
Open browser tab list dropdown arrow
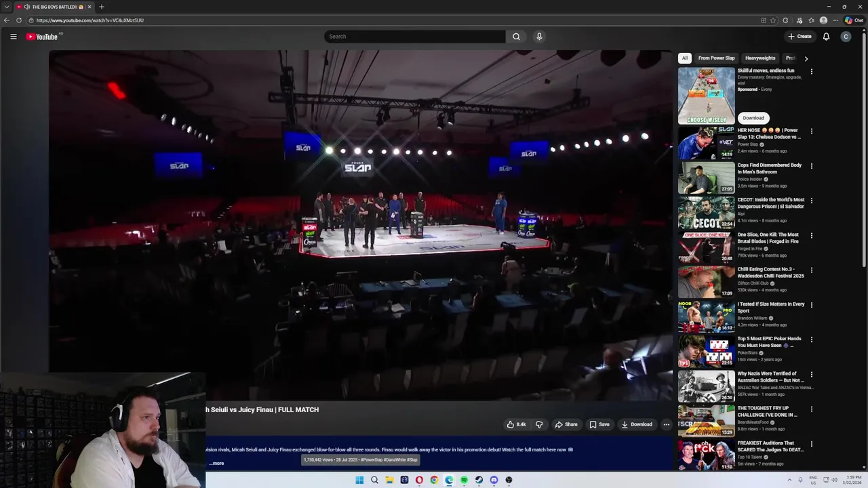[x=7, y=7]
